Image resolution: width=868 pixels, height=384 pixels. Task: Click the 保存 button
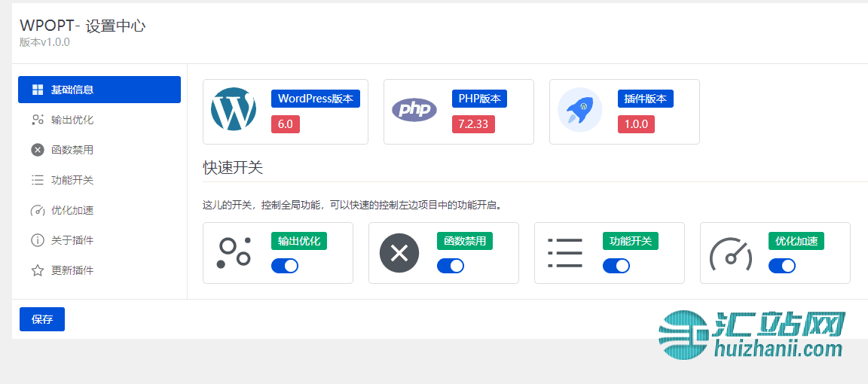42,319
